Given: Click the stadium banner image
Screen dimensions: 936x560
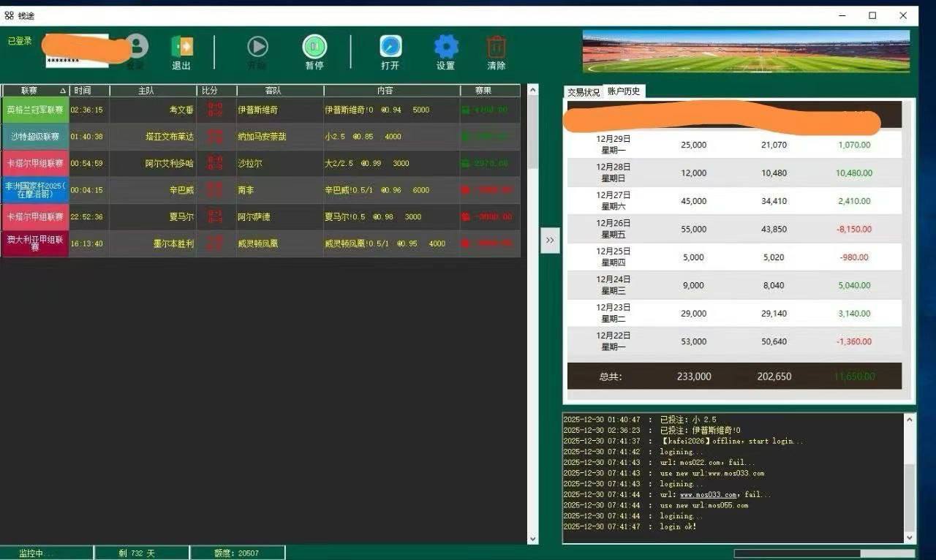Looking at the screenshot, I should (746, 51).
